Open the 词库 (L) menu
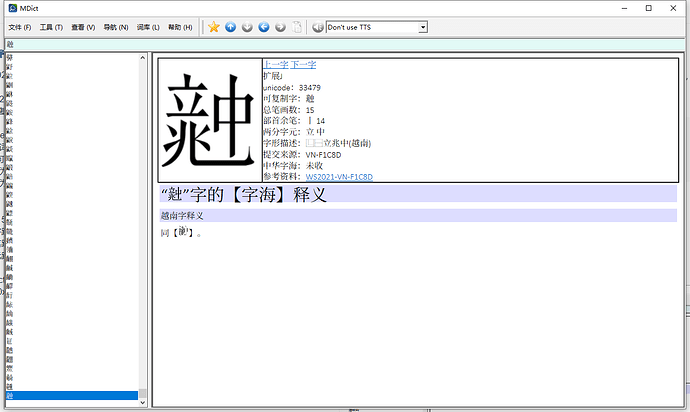The width and height of the screenshot is (690, 412). point(148,27)
